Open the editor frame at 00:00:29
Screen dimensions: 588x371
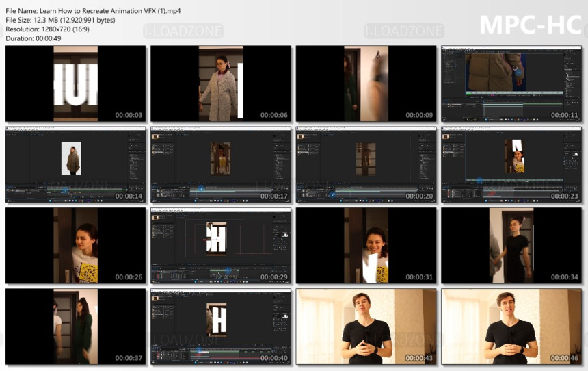point(221,246)
